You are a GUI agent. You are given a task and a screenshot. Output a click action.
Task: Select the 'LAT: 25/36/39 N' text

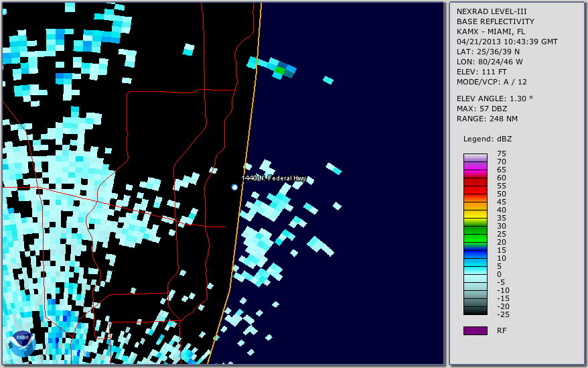coord(488,52)
